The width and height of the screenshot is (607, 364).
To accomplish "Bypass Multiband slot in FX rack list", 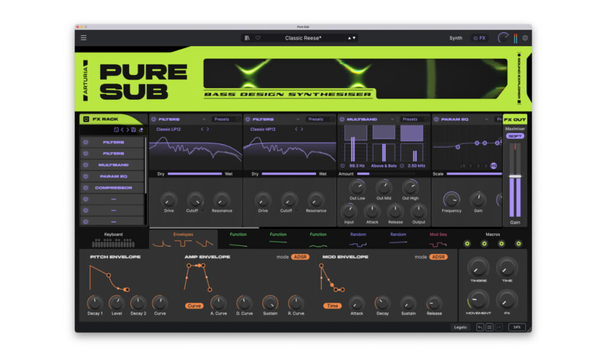I will [x=85, y=165].
